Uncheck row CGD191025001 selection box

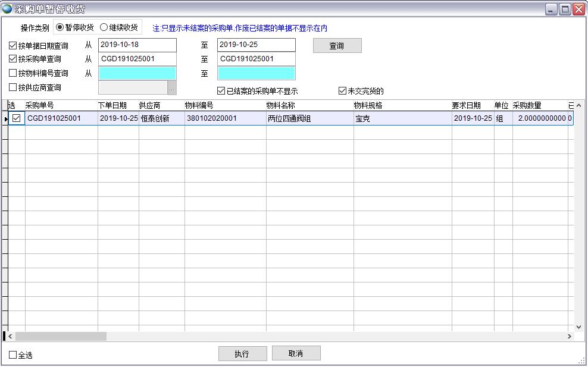(17, 118)
